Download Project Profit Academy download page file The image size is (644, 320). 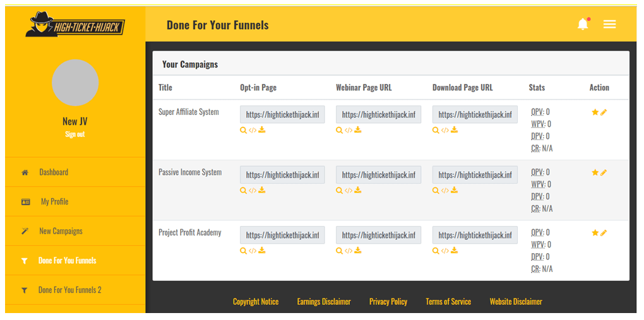click(x=454, y=251)
